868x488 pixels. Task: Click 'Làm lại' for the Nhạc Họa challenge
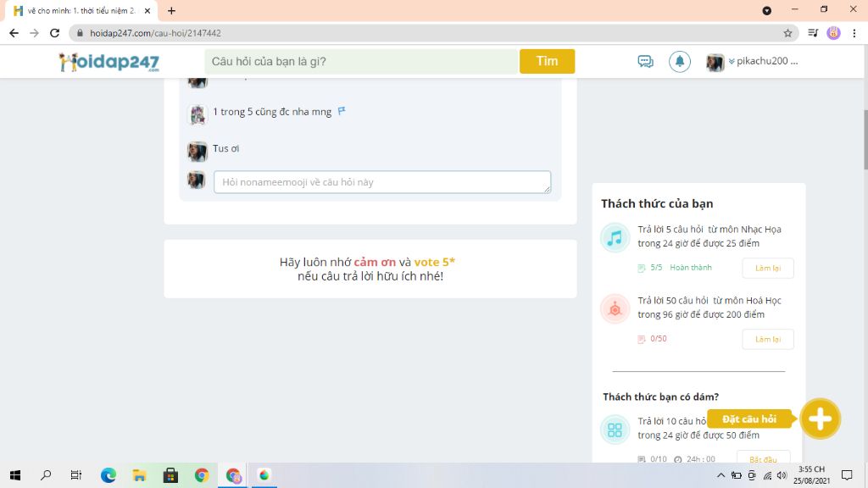768,268
